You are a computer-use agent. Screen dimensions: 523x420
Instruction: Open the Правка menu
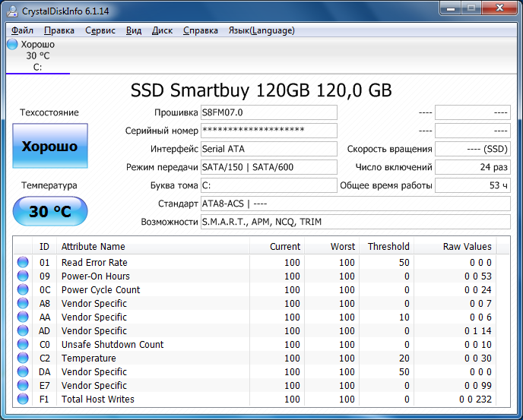[59, 30]
